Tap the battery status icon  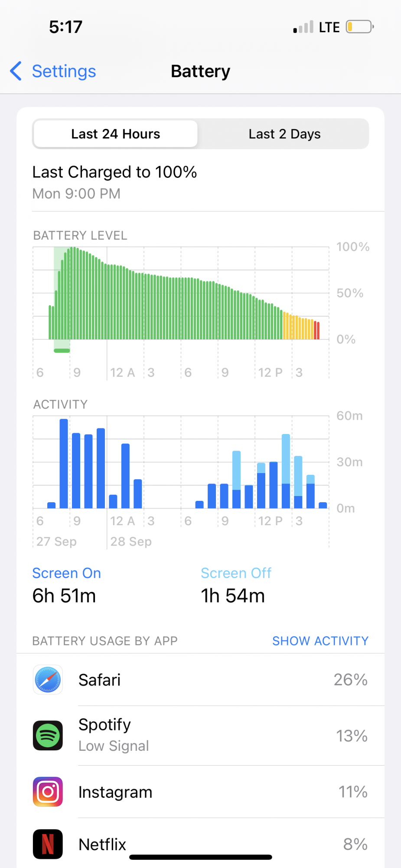tap(360, 27)
